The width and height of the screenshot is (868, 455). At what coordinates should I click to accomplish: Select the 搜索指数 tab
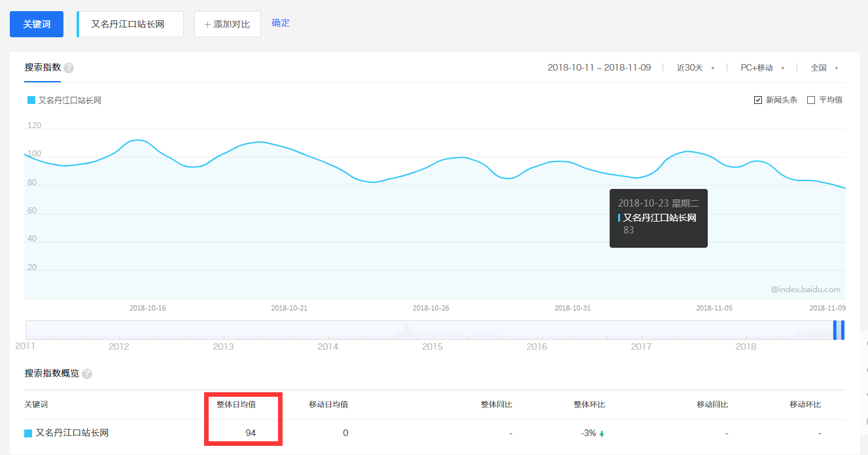pyautogui.click(x=43, y=67)
